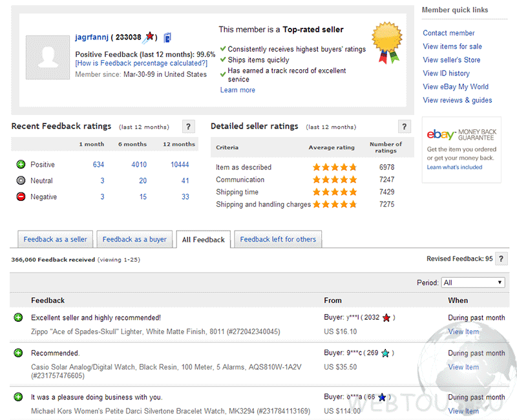This screenshot has width=517, height=420.
Task: Click the green Positive feedback icon
Action: (21, 164)
